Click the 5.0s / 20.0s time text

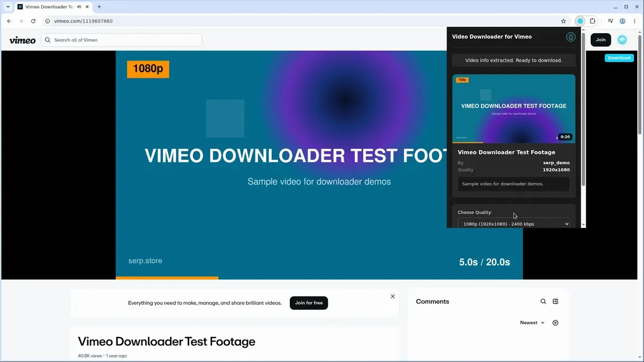[485, 262]
